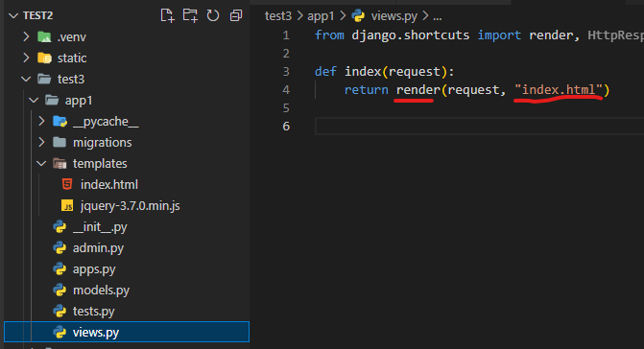Select the JS icon beside jquery-3.7.0.min.js
The width and height of the screenshot is (644, 349).
67,205
